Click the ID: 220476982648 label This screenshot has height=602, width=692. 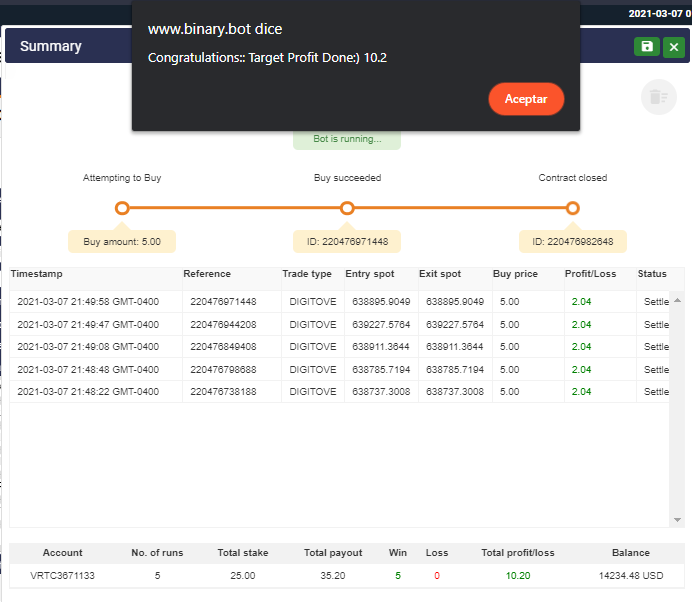pyautogui.click(x=572, y=241)
